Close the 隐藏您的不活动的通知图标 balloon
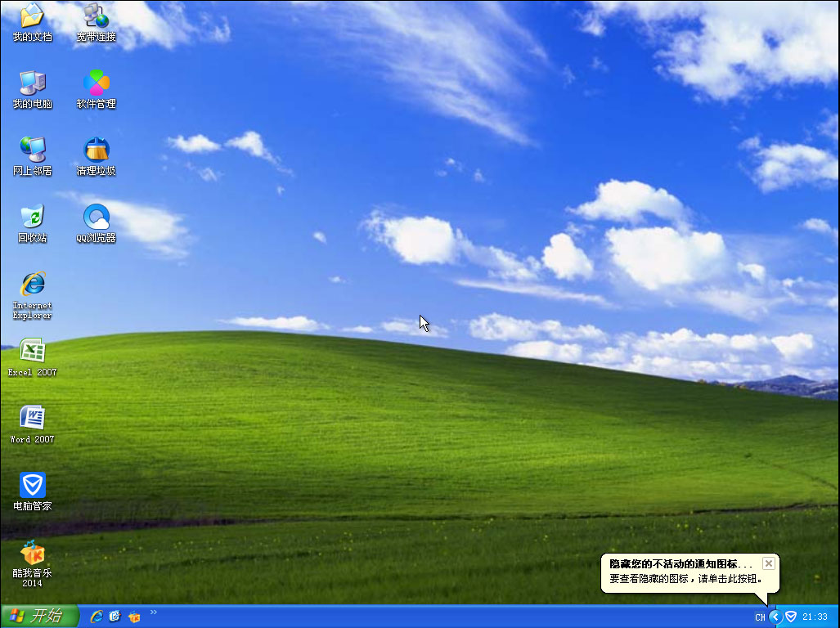This screenshot has height=628, width=840. point(768,563)
